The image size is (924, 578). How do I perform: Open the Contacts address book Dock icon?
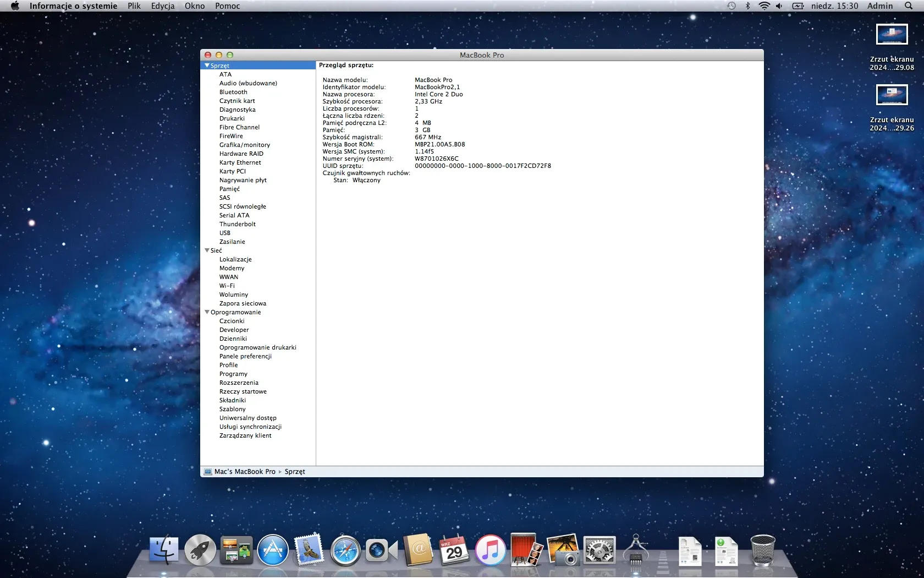pyautogui.click(x=418, y=550)
